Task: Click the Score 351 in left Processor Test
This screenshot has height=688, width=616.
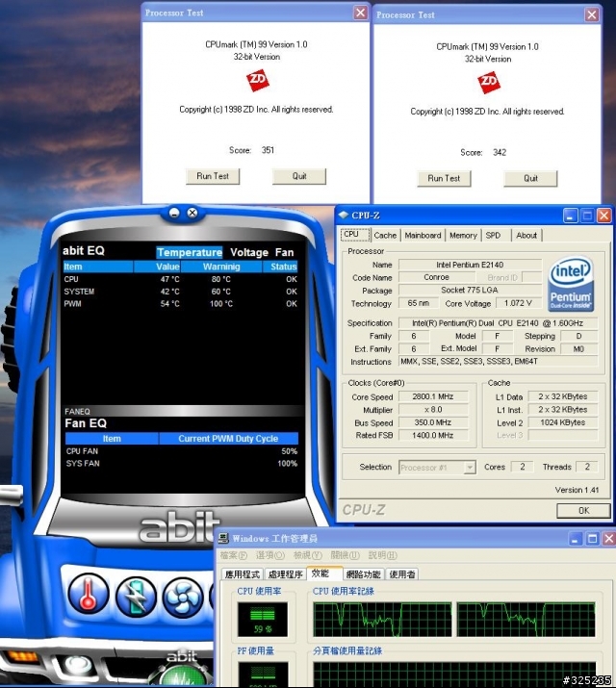Action: click(x=268, y=150)
